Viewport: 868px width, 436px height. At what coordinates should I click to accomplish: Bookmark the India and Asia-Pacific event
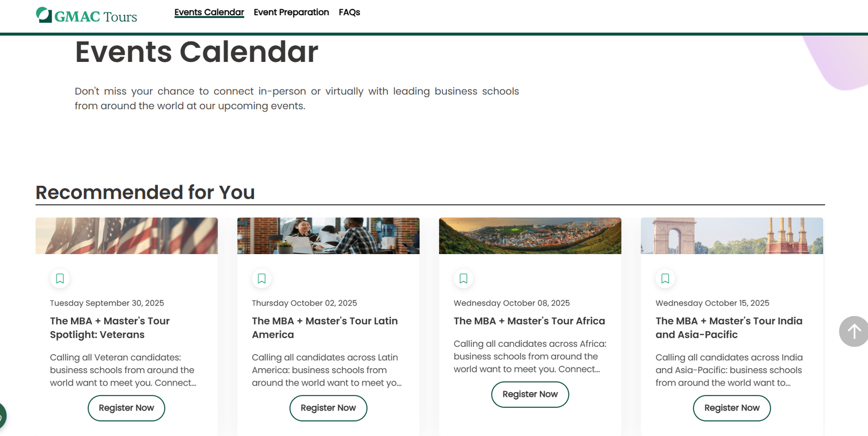point(666,279)
